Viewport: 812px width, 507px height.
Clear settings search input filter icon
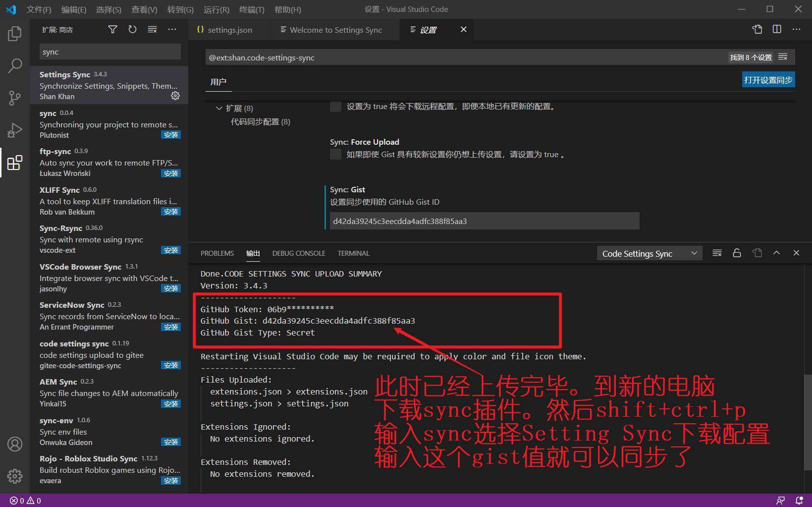click(783, 57)
